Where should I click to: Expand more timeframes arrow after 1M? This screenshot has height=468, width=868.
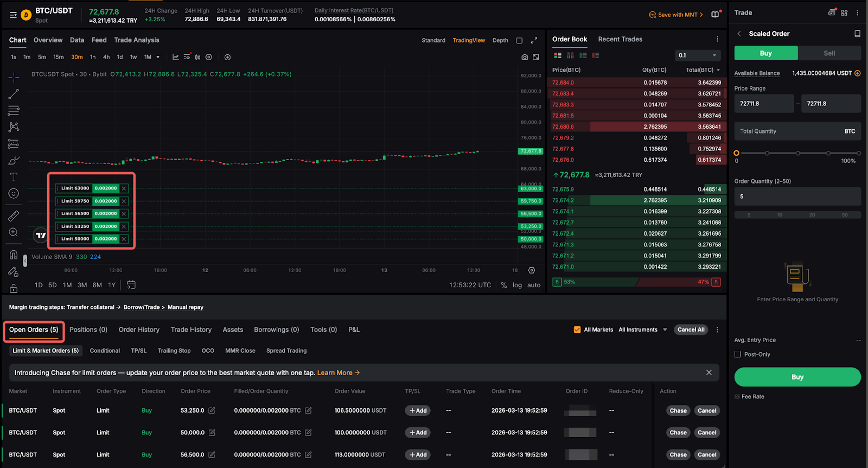[x=158, y=57]
